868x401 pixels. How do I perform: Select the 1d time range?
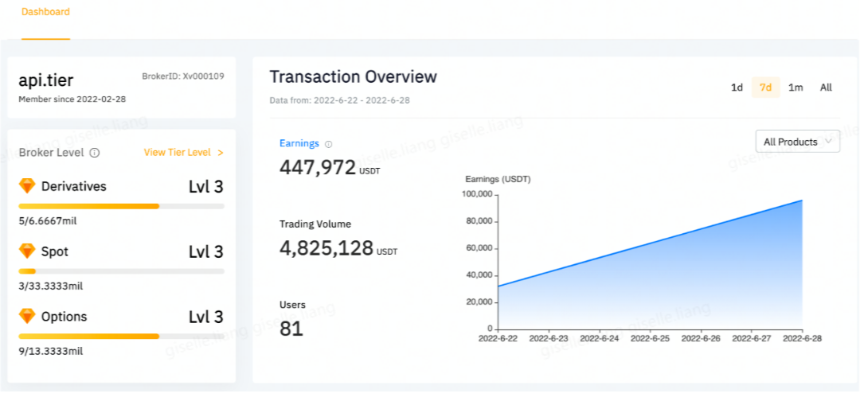[737, 88]
